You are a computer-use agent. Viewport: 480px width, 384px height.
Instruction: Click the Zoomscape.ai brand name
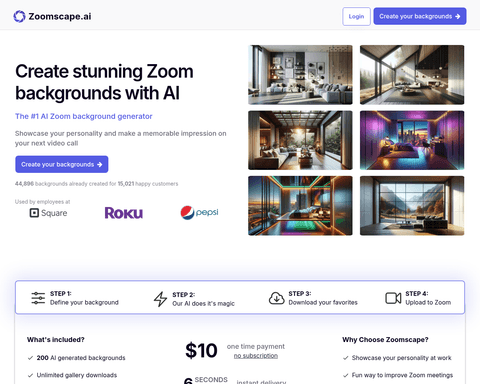[60, 16]
